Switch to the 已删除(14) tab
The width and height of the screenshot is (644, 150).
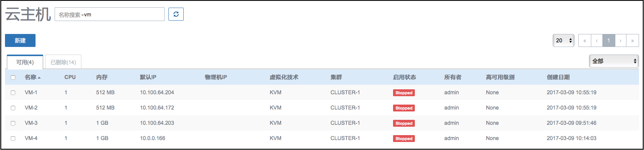coord(63,62)
